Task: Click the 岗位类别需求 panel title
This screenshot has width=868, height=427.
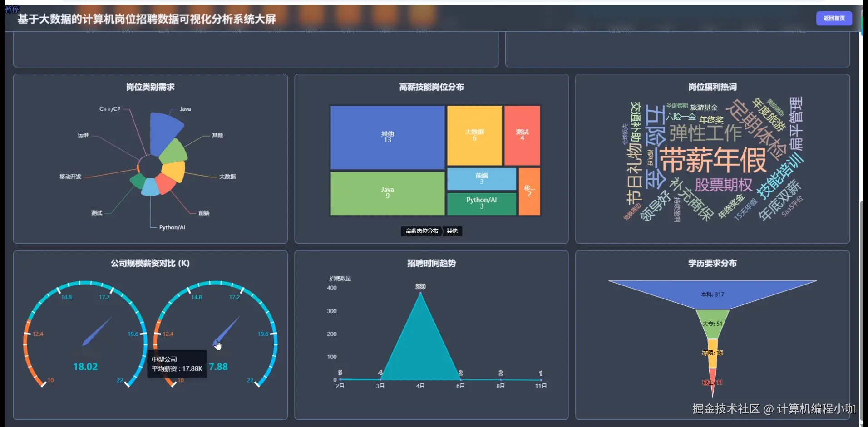Action: [x=150, y=87]
